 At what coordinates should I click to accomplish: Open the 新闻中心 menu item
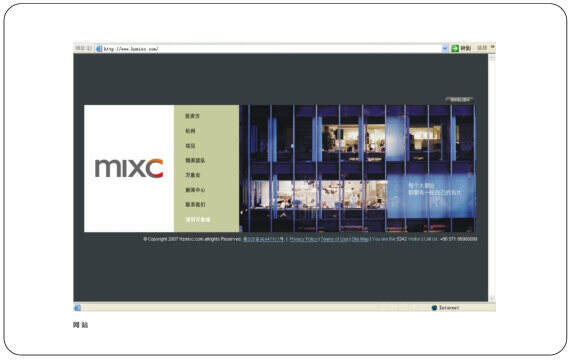(x=195, y=190)
